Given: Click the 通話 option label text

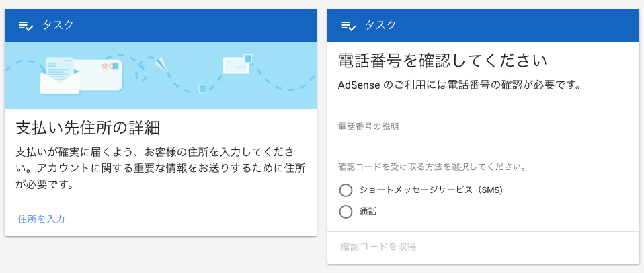Looking at the screenshot, I should (x=368, y=212).
